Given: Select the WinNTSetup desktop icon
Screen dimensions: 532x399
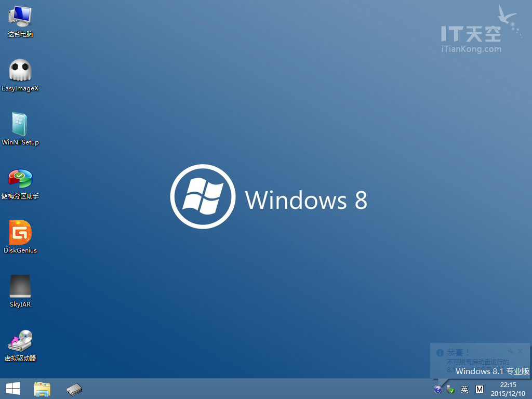Looking at the screenshot, I should (x=20, y=129).
